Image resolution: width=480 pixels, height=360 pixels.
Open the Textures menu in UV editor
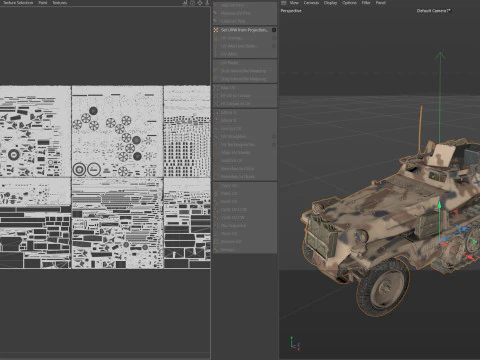pos(60,3)
